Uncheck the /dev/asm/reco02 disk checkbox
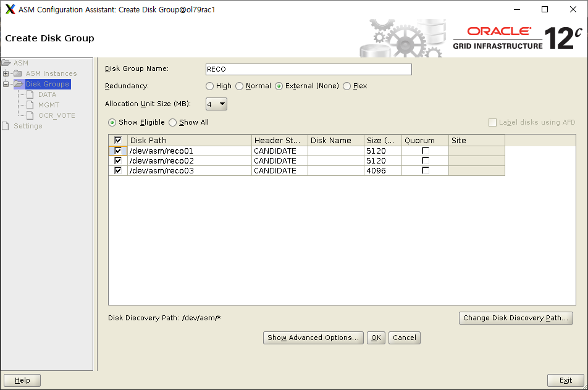The width and height of the screenshot is (588, 390). (118, 160)
